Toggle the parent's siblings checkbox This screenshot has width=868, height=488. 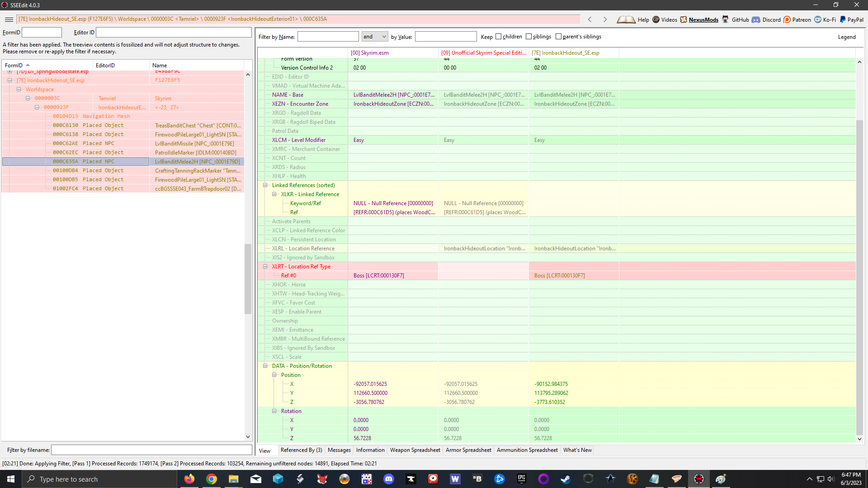pyautogui.click(x=558, y=37)
